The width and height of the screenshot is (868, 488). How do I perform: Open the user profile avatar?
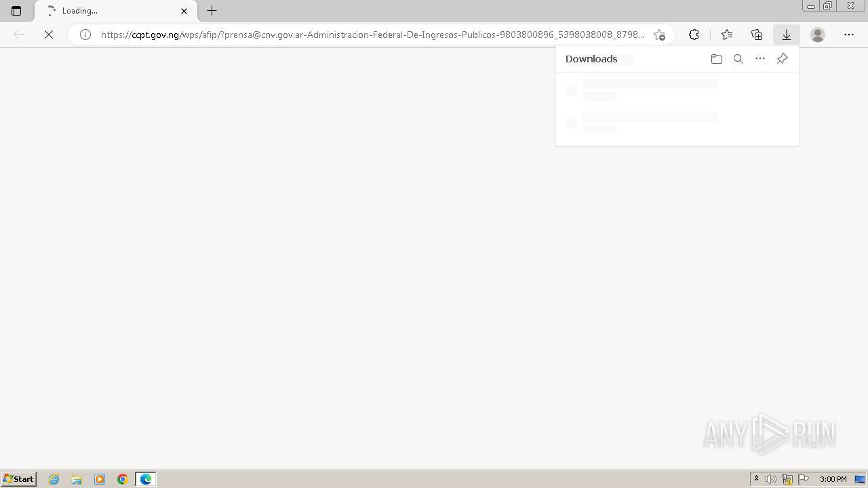click(818, 35)
